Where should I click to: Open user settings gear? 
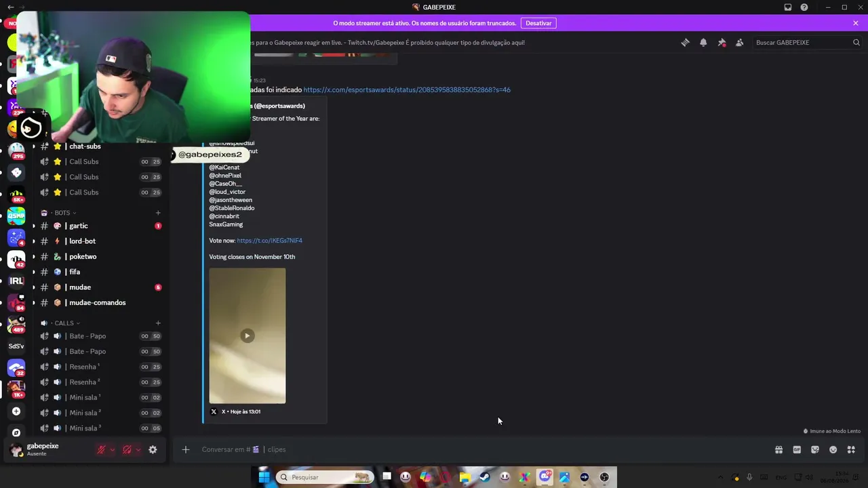[x=153, y=449]
